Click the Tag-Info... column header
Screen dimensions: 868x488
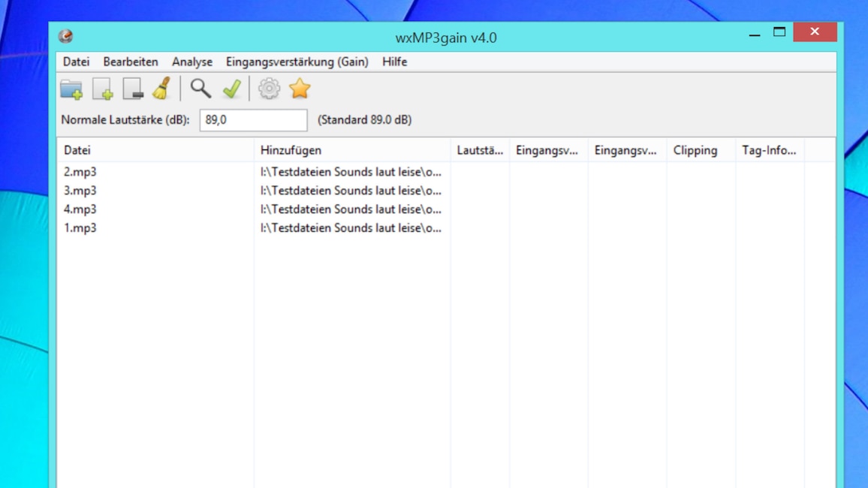click(770, 150)
